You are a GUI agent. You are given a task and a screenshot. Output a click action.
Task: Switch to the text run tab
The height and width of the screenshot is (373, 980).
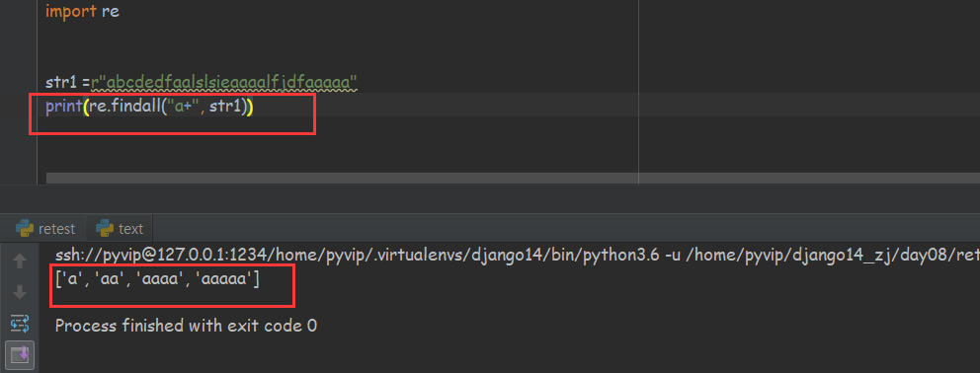click(120, 229)
